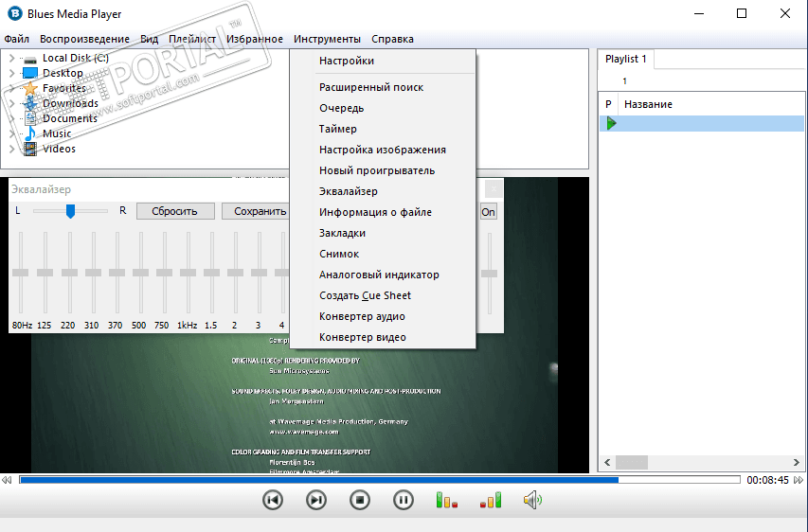Click the fast-forward arrows after time display
Image resolution: width=808 pixels, height=532 pixels.
pos(799,480)
